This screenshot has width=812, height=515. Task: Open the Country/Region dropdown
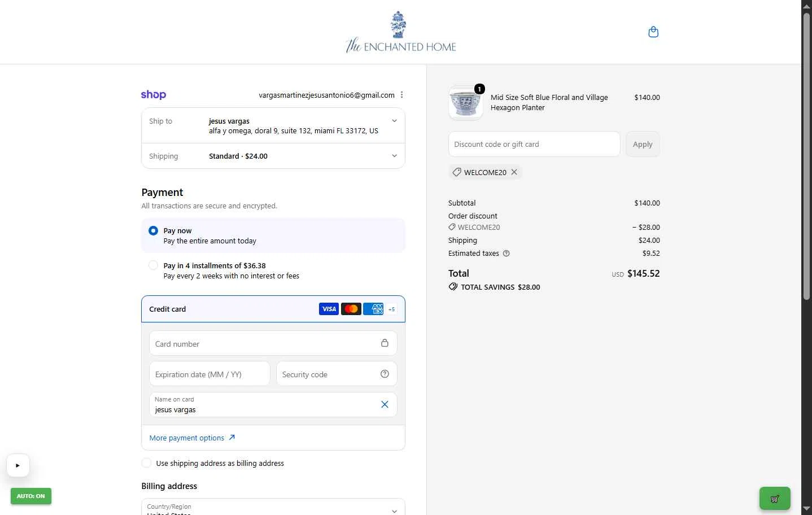273,507
